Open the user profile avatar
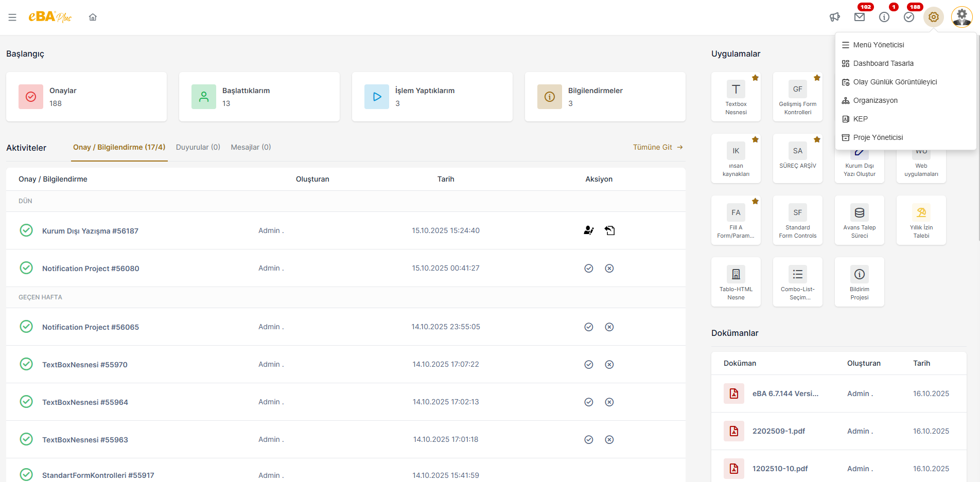 [961, 17]
